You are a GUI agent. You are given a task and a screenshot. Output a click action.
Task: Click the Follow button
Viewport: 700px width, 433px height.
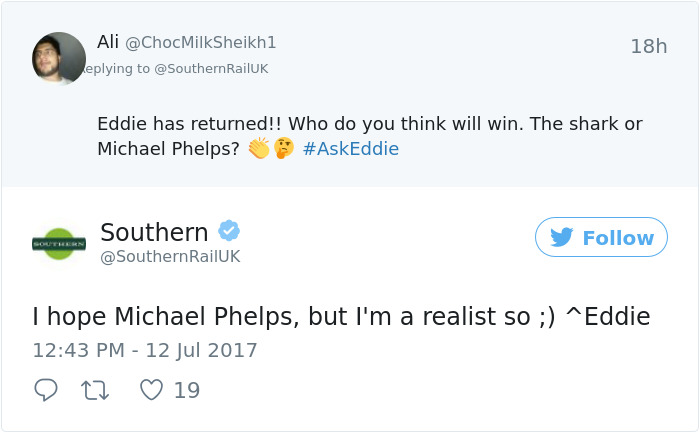(601, 238)
